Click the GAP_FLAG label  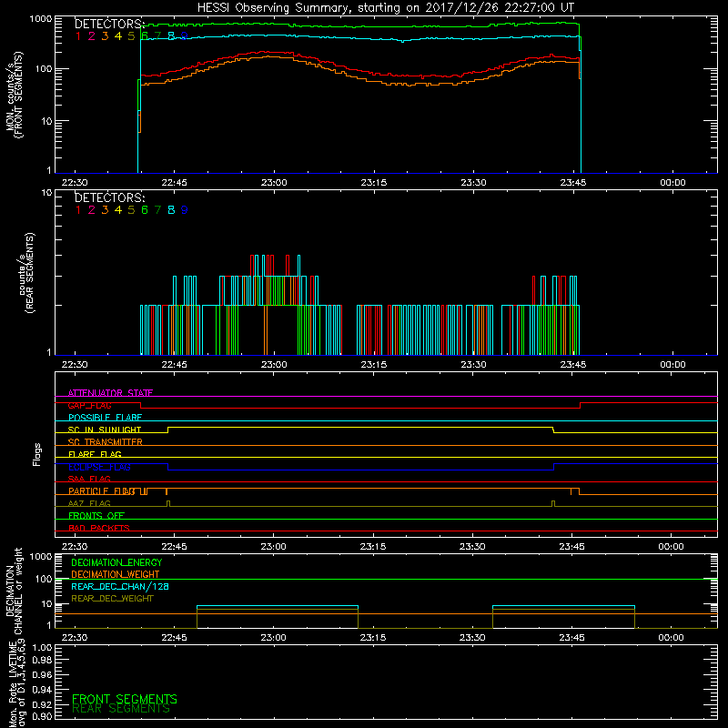(89, 405)
